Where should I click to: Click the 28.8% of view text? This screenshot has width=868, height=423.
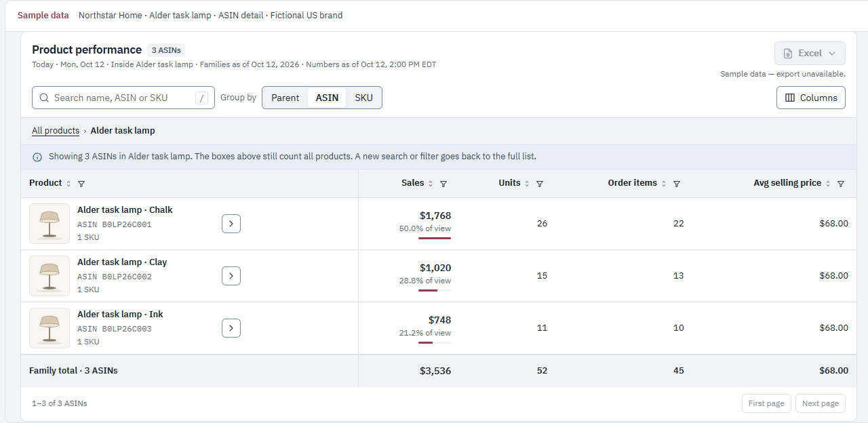[x=425, y=281]
